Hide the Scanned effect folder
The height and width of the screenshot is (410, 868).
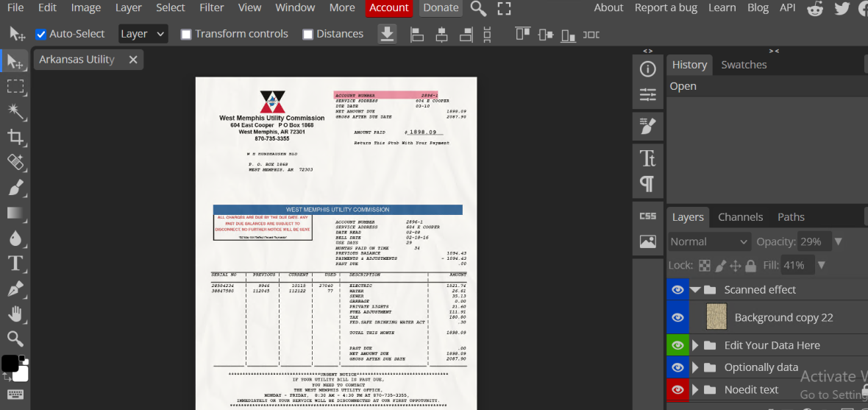tap(677, 290)
